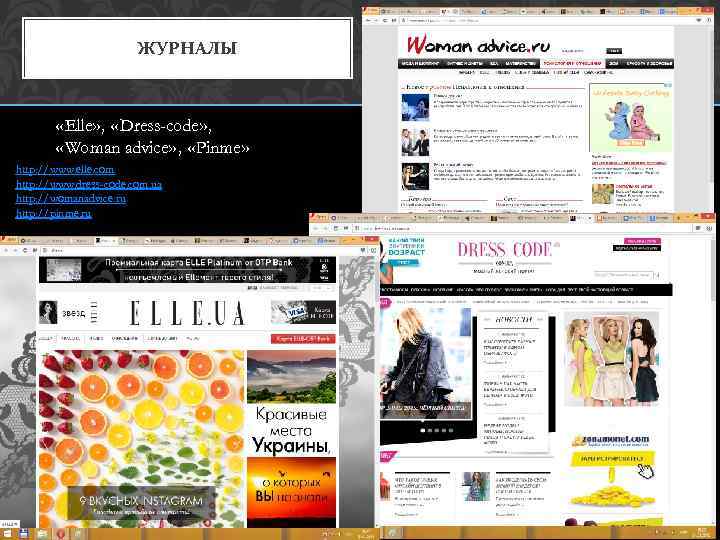Image resolution: width=720 pixels, height=540 pixels.
Task: Open the dress-code.com.ua link on slide
Action: point(89,184)
